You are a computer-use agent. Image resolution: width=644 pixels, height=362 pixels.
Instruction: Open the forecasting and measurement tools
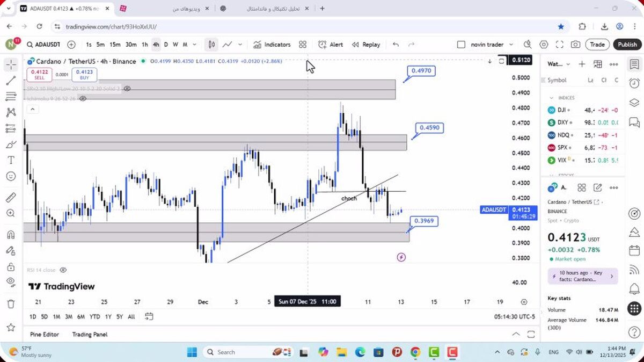click(x=11, y=128)
